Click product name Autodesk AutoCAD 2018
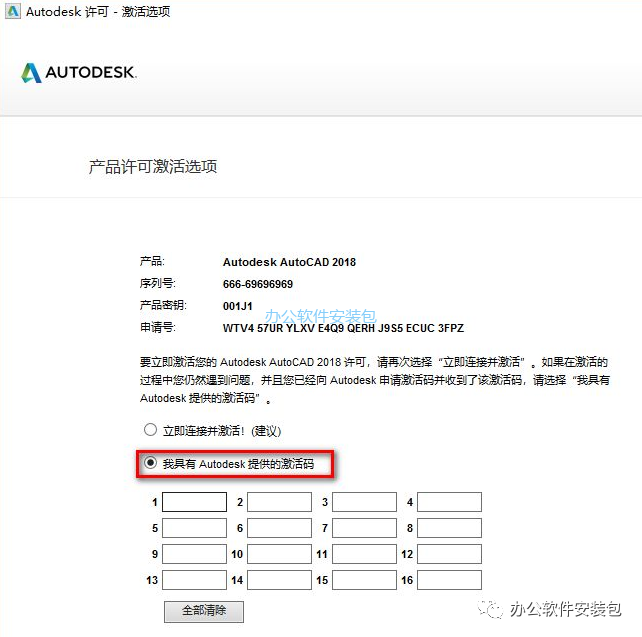 coord(289,262)
